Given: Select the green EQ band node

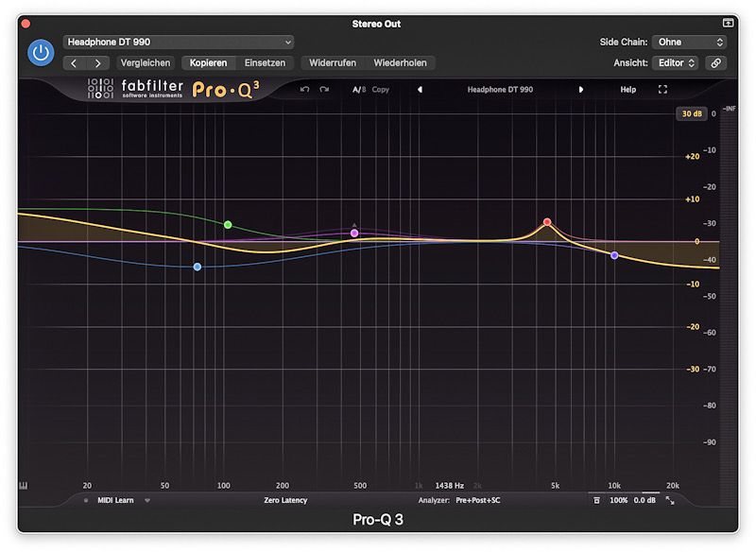Looking at the screenshot, I should [x=228, y=225].
